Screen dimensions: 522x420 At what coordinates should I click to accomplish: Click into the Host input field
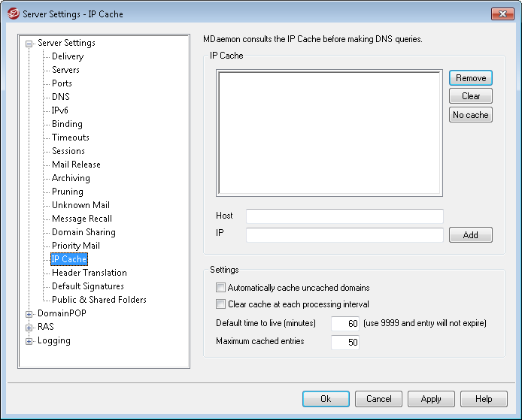pyautogui.click(x=344, y=216)
